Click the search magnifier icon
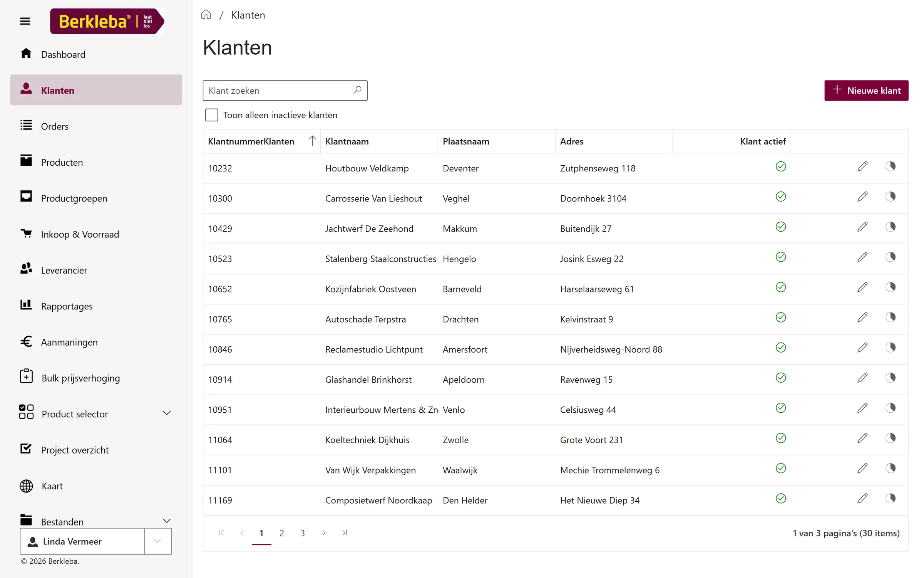This screenshot has height=578, width=924. (357, 90)
